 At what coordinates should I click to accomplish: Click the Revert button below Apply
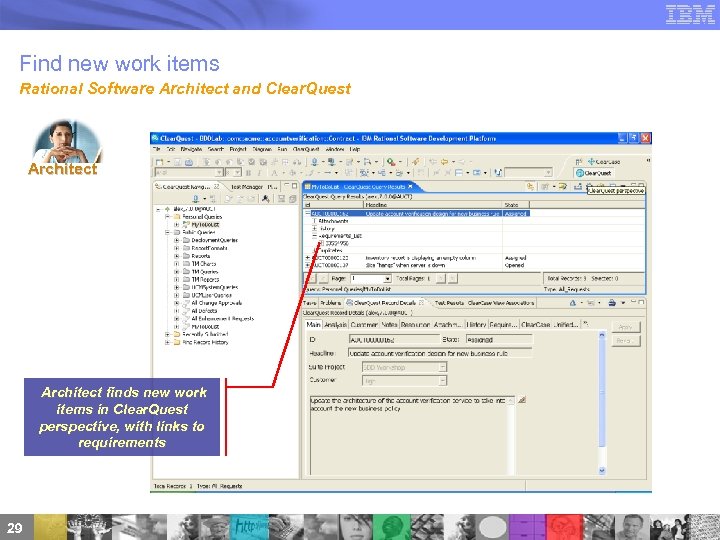tap(625, 341)
